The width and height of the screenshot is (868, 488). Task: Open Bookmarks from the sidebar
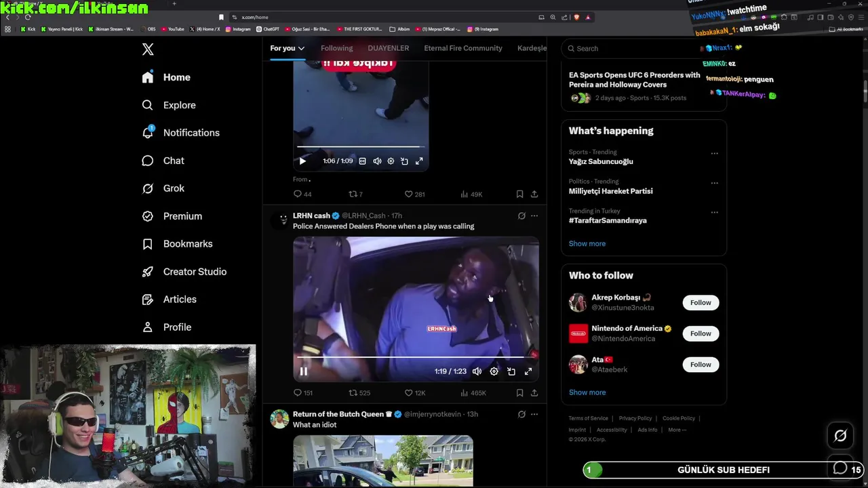coord(177,244)
